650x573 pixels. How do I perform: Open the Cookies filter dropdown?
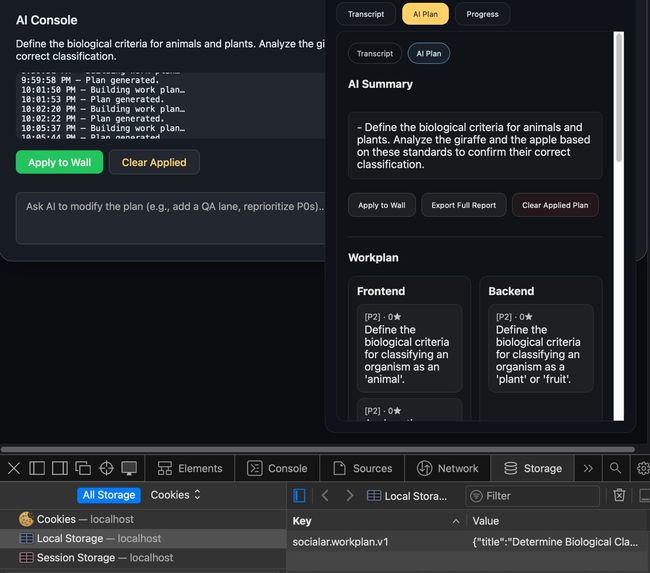pyautogui.click(x=175, y=495)
